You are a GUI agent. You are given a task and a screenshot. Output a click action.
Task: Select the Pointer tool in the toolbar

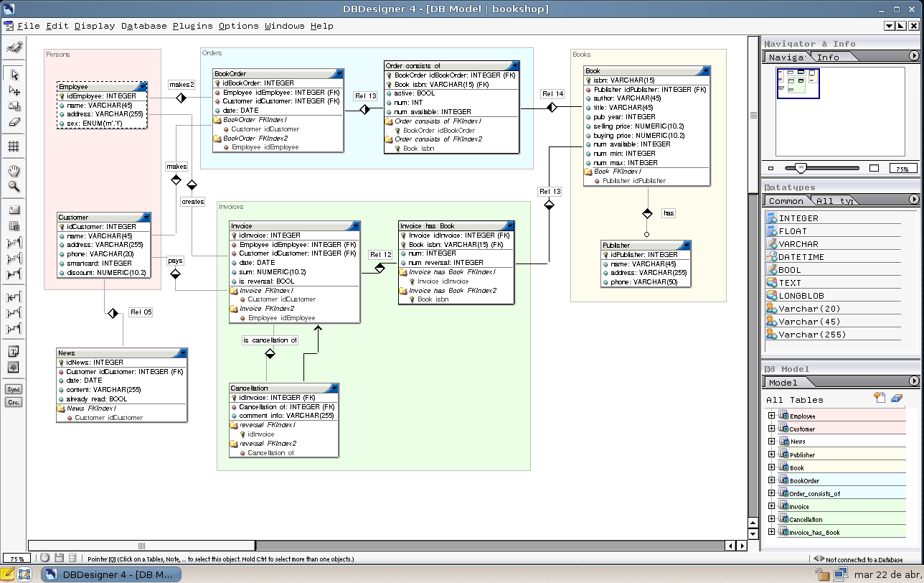[x=14, y=75]
